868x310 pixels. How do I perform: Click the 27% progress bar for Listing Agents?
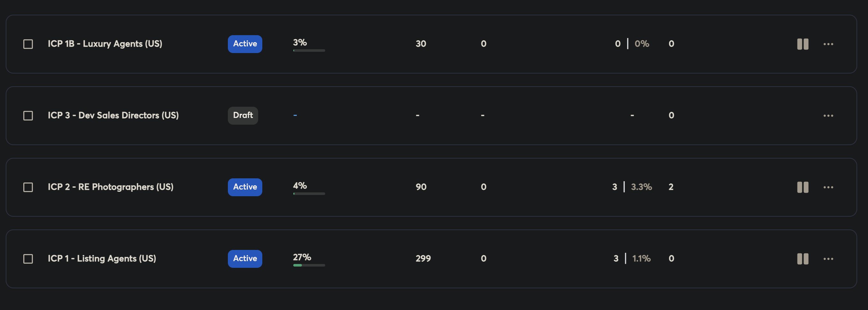(x=309, y=265)
